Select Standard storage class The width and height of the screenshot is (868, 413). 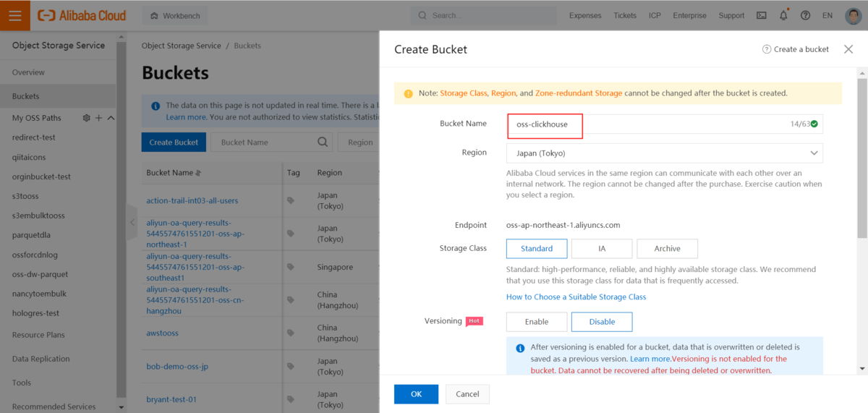(537, 249)
